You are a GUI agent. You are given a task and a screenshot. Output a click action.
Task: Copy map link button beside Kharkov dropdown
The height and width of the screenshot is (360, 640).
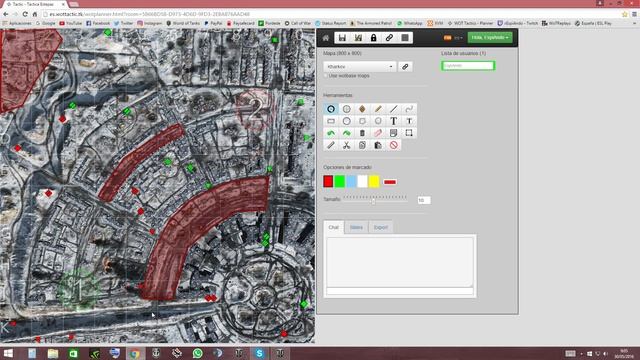coord(405,67)
